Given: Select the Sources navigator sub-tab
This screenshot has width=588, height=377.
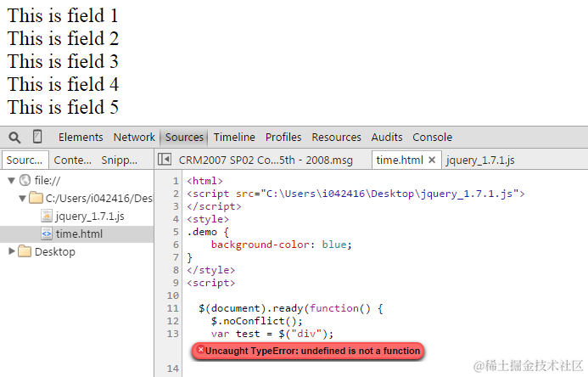Looking at the screenshot, I should pyautogui.click(x=25, y=160).
